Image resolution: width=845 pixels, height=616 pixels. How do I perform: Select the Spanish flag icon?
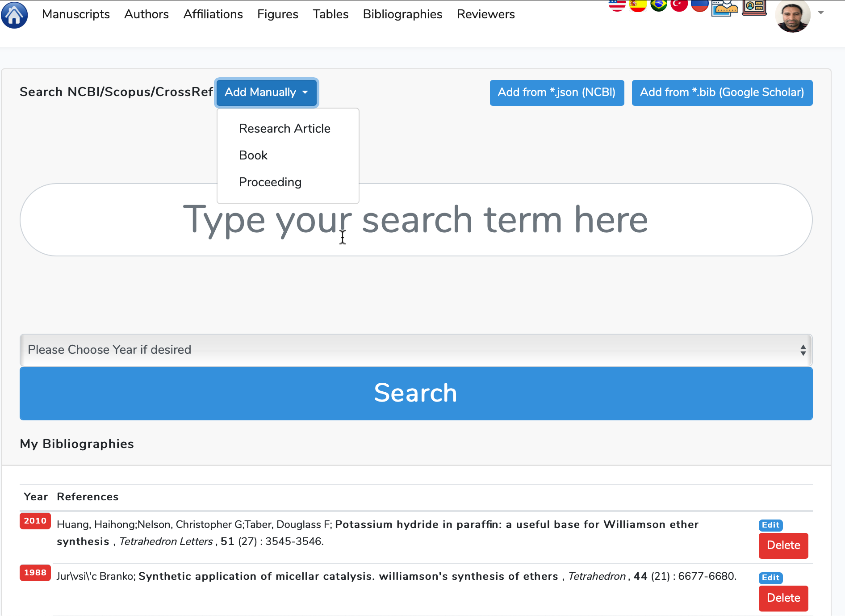[x=637, y=5]
